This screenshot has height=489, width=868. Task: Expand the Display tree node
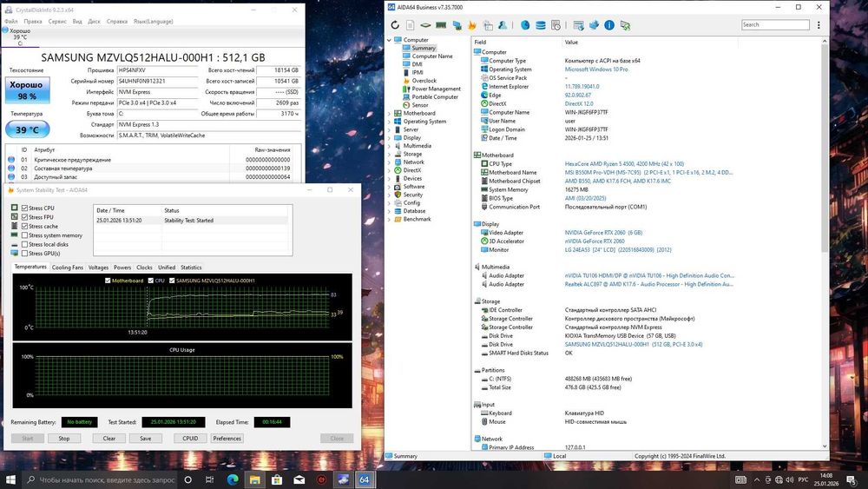pos(389,137)
